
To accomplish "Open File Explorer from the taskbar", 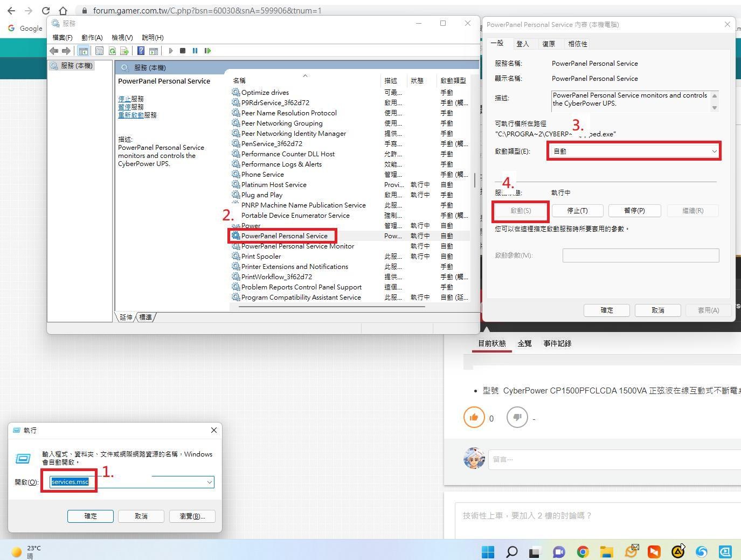I will point(606,551).
